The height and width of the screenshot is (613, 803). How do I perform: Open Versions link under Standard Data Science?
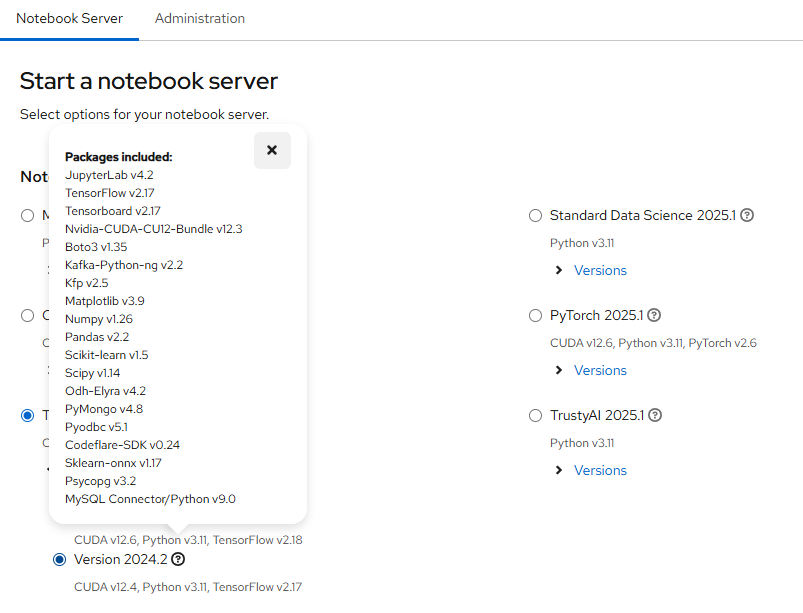tap(600, 270)
